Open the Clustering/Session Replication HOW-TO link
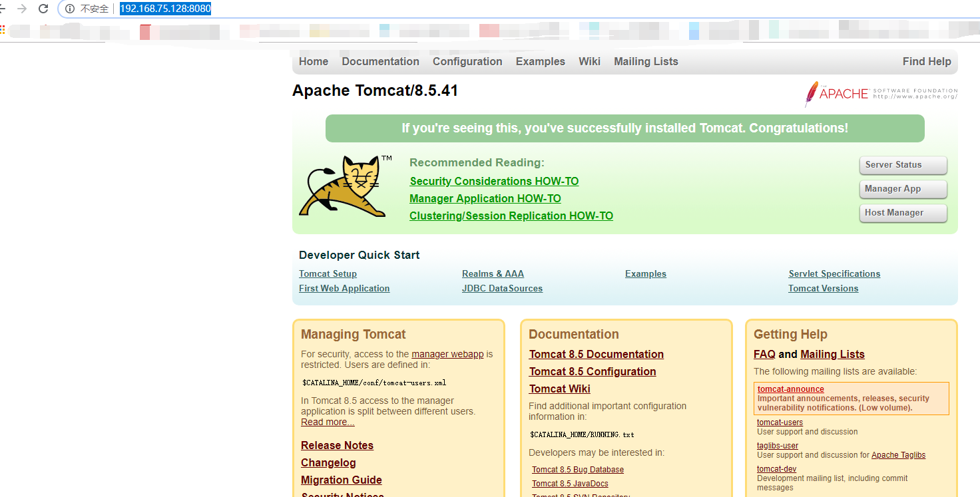The height and width of the screenshot is (497, 980). pyautogui.click(x=511, y=216)
